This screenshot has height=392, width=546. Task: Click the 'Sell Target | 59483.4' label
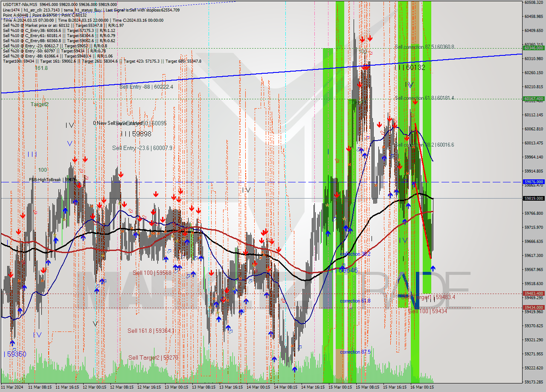pyautogui.click(x=428, y=297)
